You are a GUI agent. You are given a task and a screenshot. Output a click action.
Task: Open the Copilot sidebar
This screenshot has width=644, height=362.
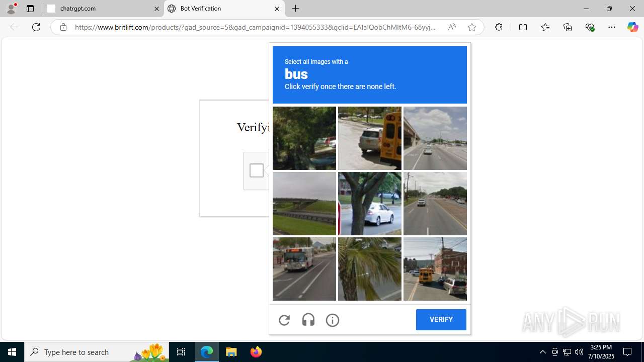click(633, 27)
